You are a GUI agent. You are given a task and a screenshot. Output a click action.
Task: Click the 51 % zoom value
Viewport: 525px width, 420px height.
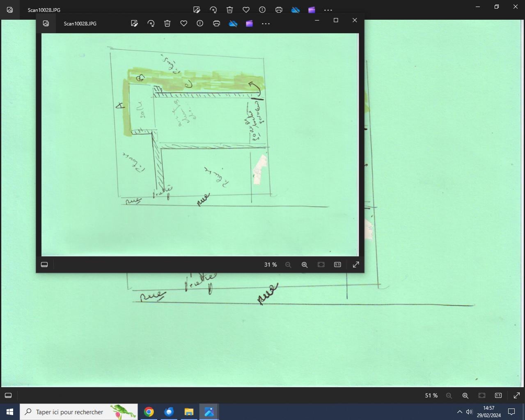431,395
